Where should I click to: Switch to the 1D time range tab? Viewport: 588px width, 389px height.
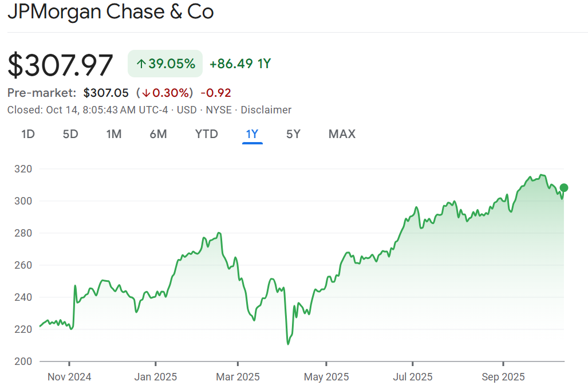coord(28,134)
